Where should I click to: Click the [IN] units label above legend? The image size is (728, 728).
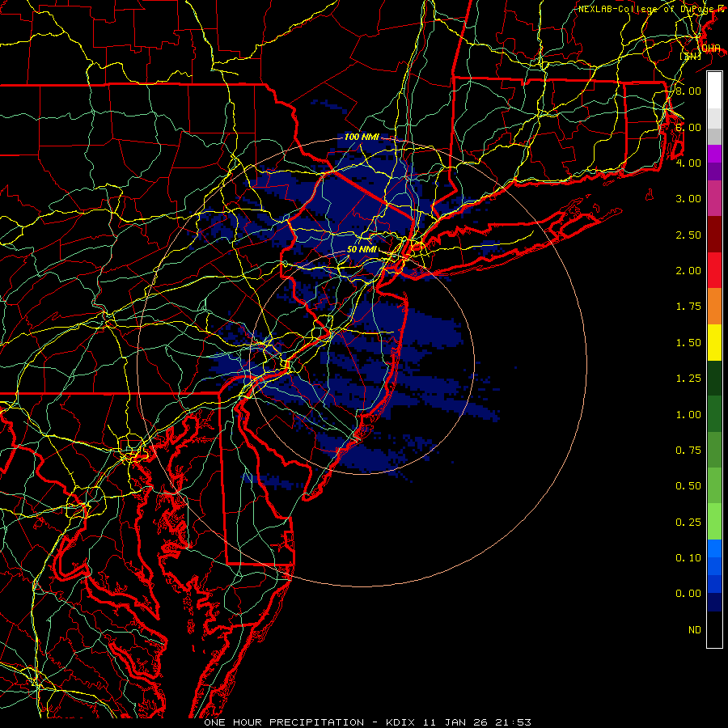click(x=691, y=56)
